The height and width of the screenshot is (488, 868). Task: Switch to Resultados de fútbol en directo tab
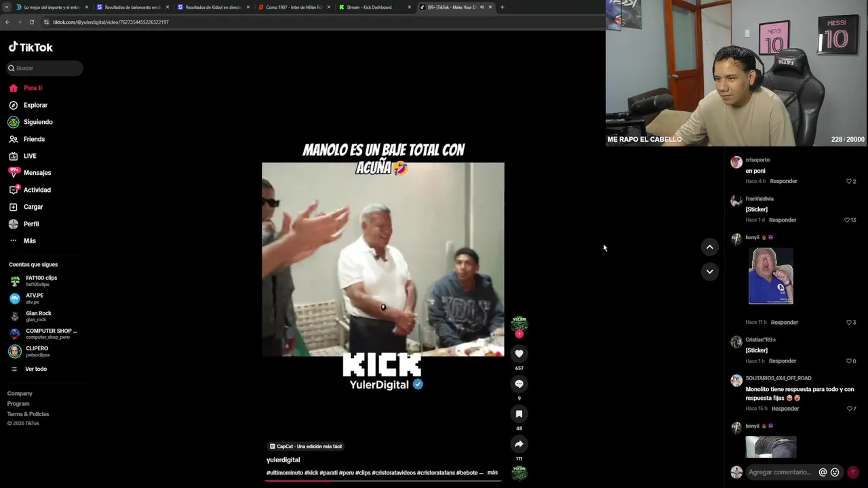tap(213, 7)
